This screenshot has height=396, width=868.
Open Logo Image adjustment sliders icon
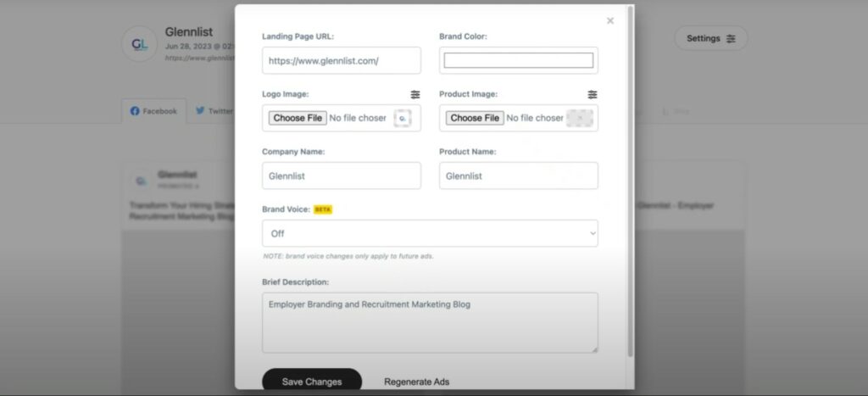click(x=415, y=95)
